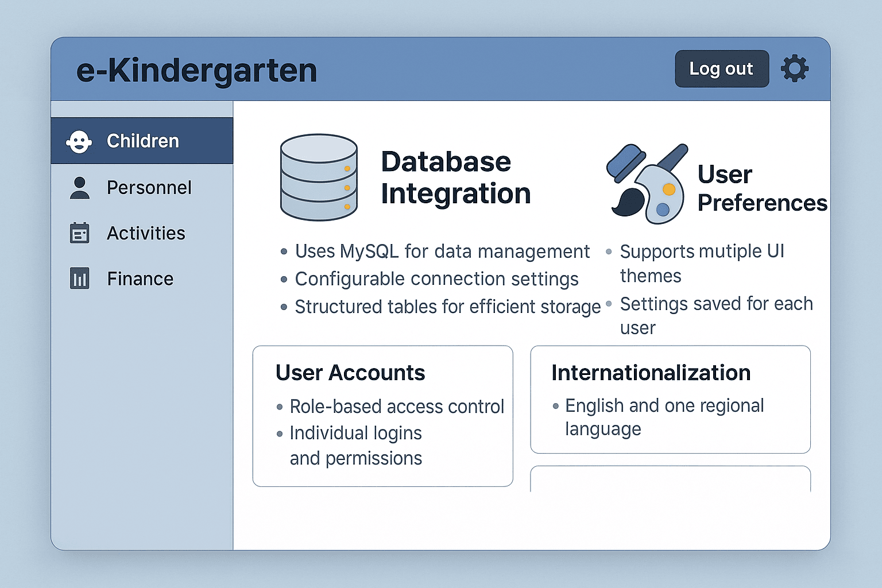Select 'Uses MySQL for data management' item
This screenshot has width=882, height=588.
point(442,252)
